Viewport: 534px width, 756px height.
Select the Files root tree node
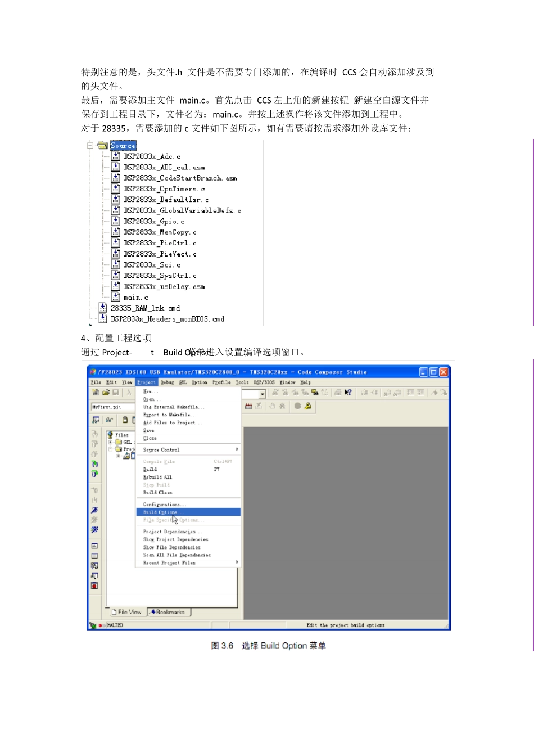coord(122,435)
